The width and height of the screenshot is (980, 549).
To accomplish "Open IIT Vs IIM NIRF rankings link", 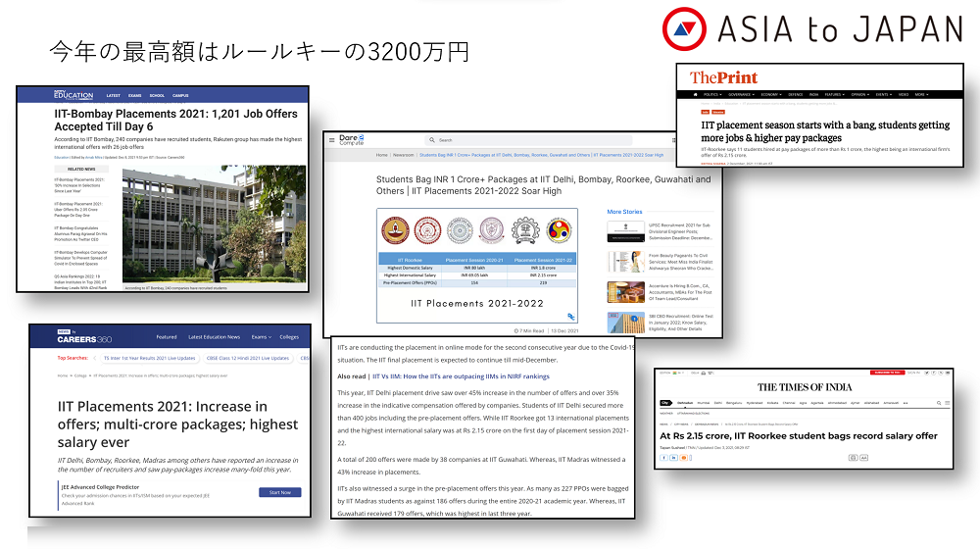I will tap(461, 376).
